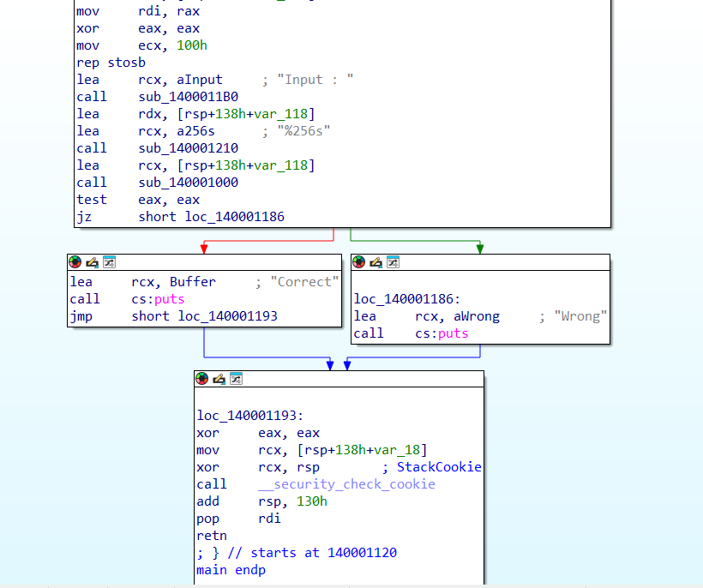Click the main endp line

click(231, 570)
